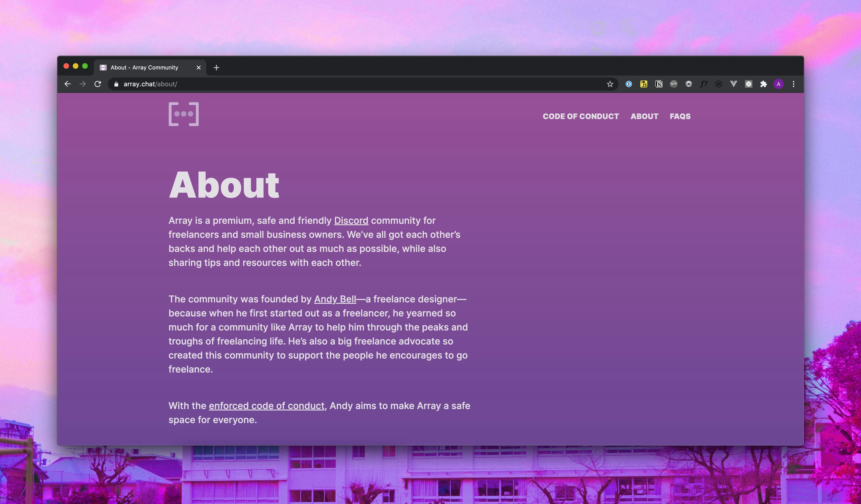Bookmark this page with star icon
This screenshot has height=504, width=861.
(610, 84)
